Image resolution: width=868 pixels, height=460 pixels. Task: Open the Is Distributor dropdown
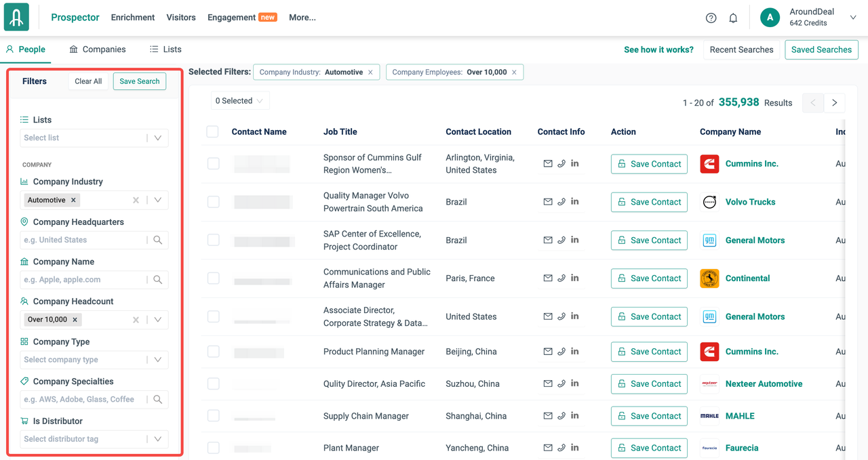158,439
